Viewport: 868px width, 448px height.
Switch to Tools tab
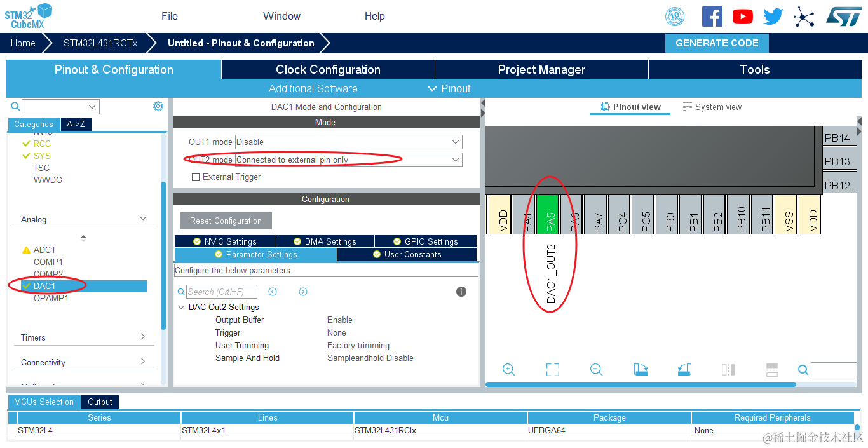[755, 69]
